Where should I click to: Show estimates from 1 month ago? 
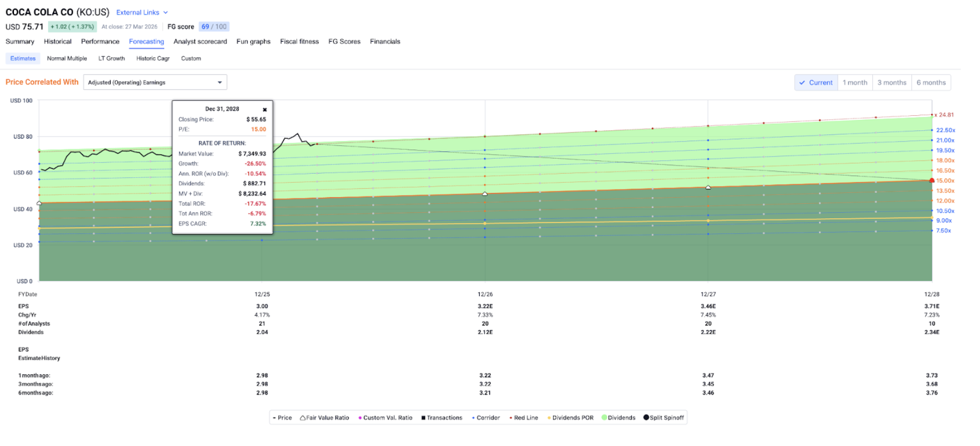tap(855, 83)
